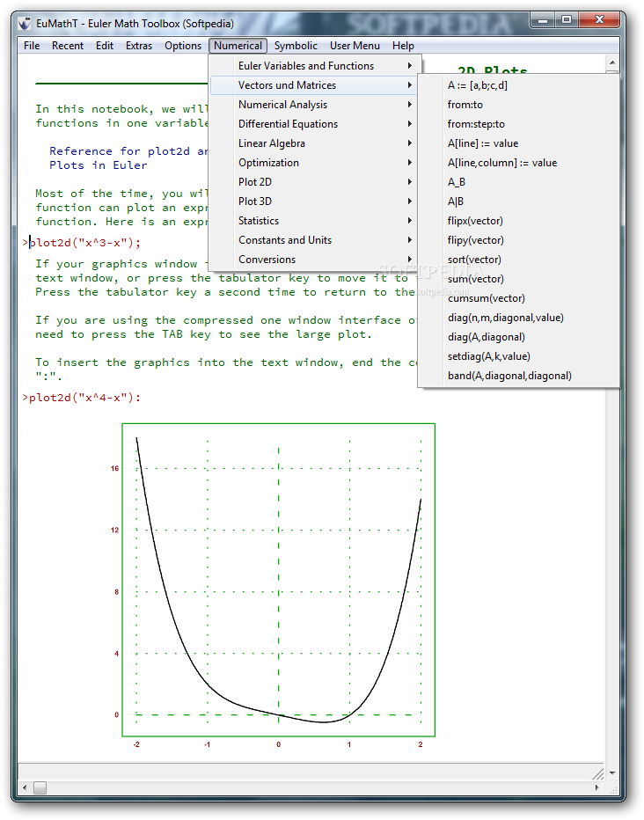Follow the 'Reference for plot2d' link
The width and height of the screenshot is (644, 820).
click(128, 151)
